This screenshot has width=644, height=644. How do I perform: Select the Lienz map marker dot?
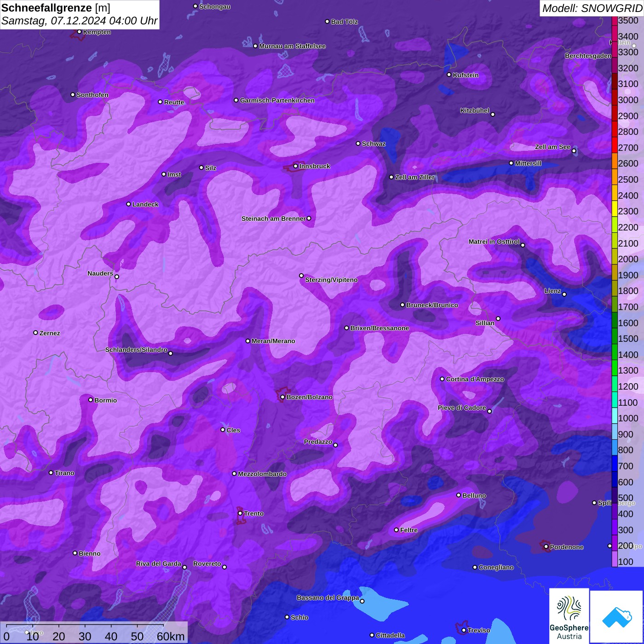(x=564, y=294)
